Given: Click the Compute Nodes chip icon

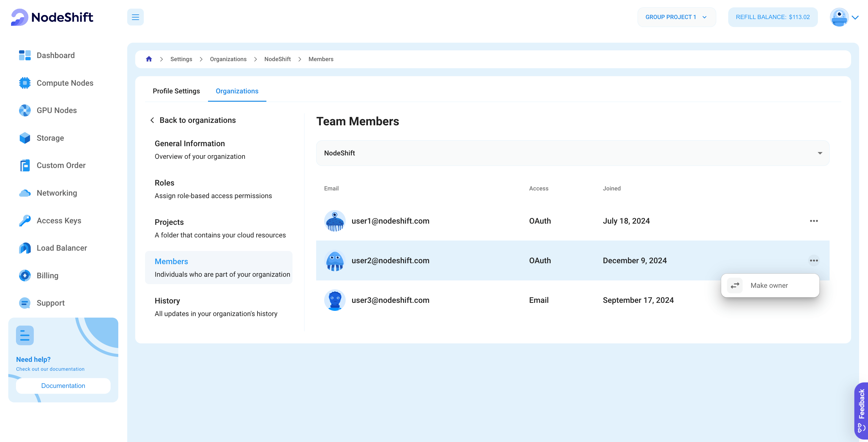Looking at the screenshot, I should 25,83.
